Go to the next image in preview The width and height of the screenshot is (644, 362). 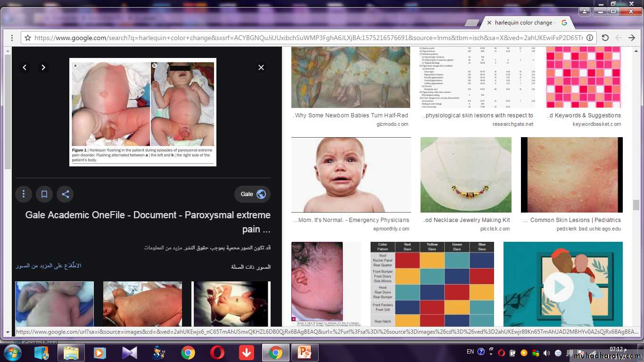pos(43,67)
